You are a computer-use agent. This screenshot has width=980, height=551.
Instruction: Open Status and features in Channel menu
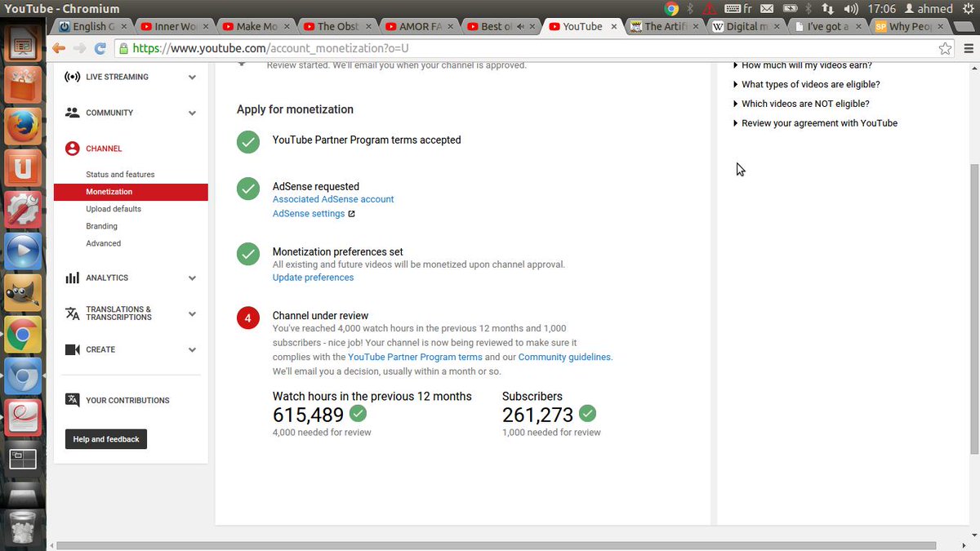(x=120, y=175)
